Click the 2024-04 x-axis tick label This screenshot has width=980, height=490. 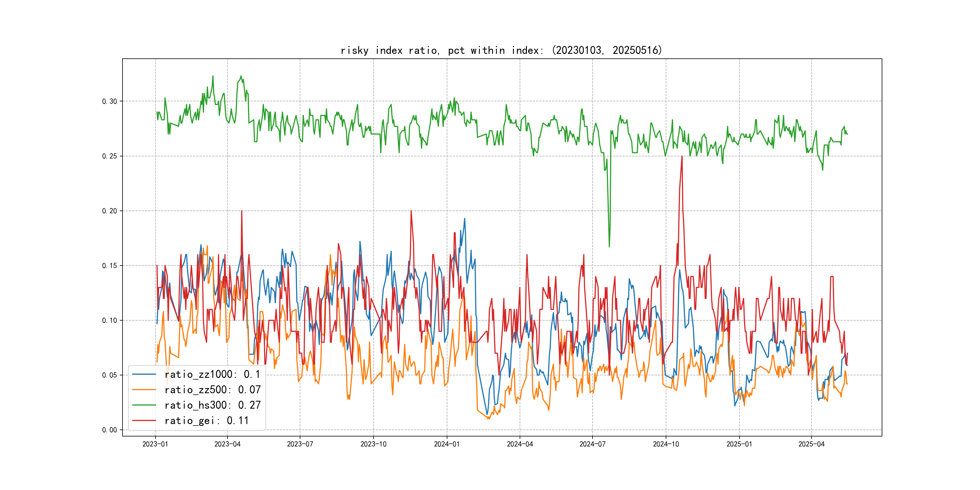point(520,444)
